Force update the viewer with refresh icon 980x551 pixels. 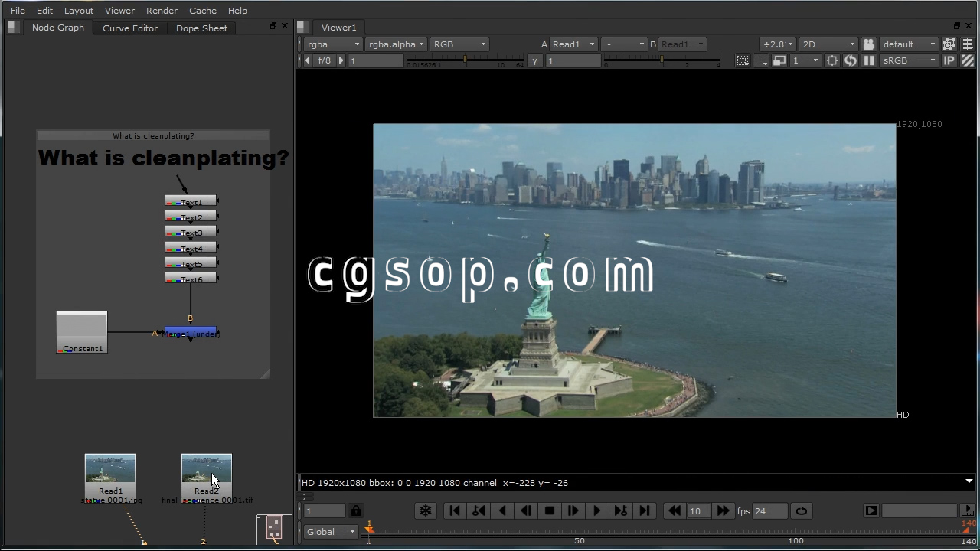pos(851,60)
